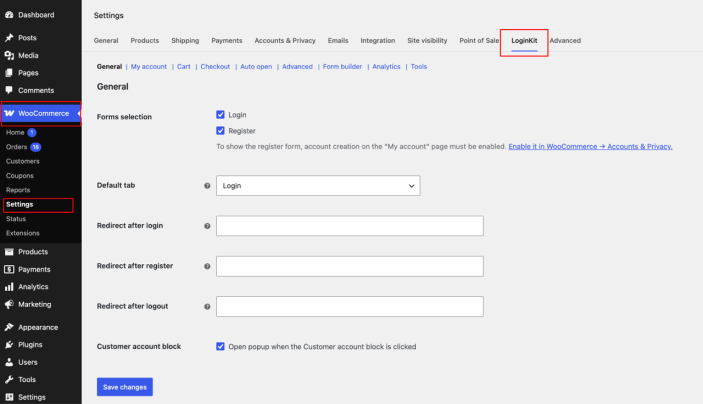Click the WooCommerce logo icon

pyautogui.click(x=9, y=113)
